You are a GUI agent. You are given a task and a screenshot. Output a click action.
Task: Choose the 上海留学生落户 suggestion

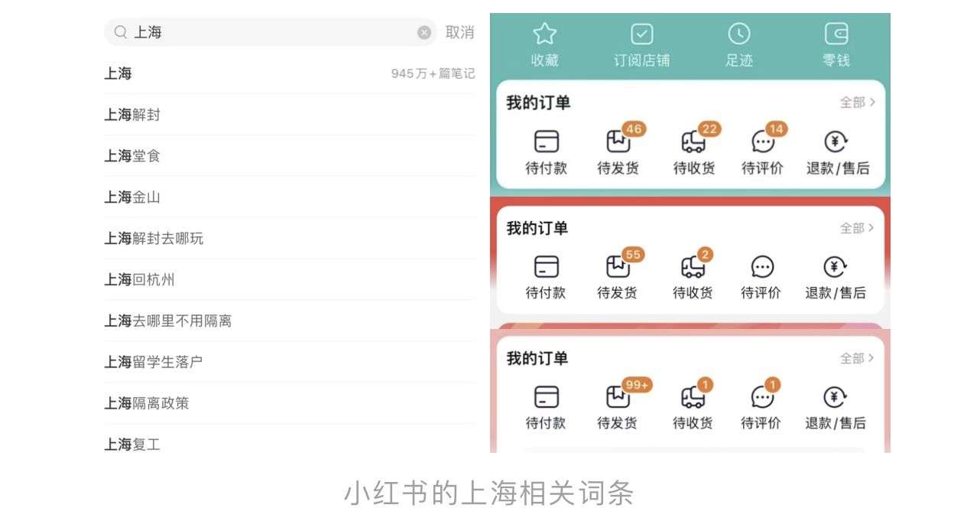[x=290, y=362]
